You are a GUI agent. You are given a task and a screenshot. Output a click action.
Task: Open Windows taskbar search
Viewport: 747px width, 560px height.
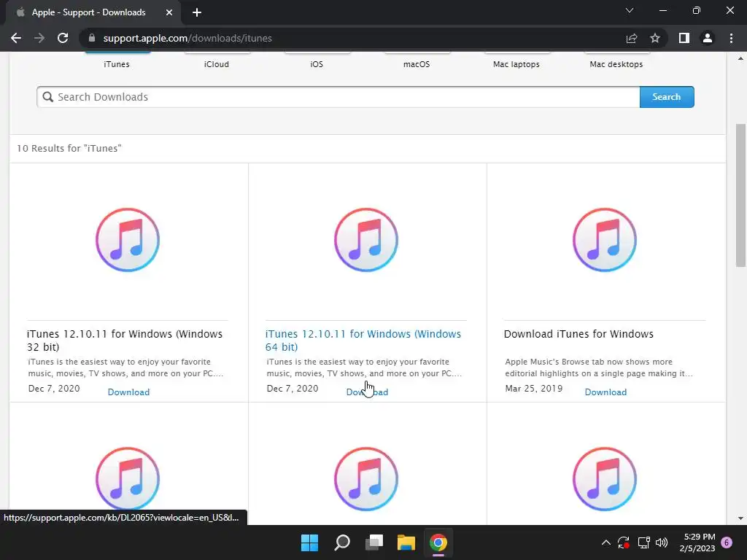[x=342, y=542]
